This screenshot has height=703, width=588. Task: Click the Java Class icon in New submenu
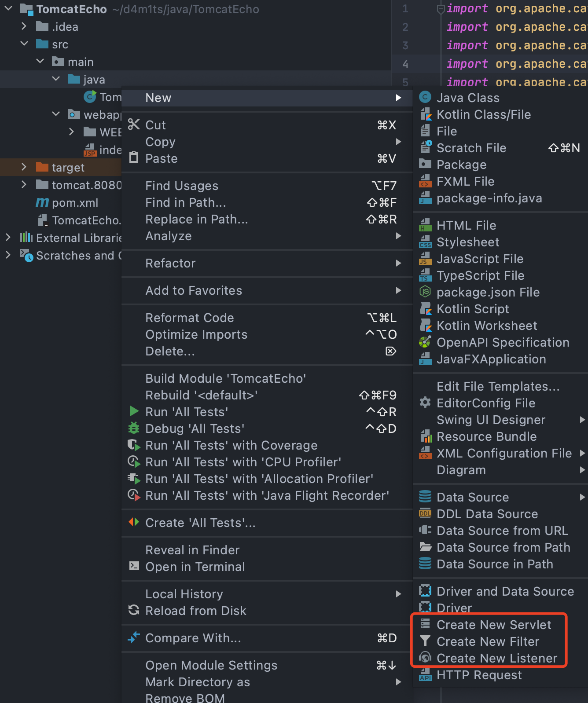point(425,97)
